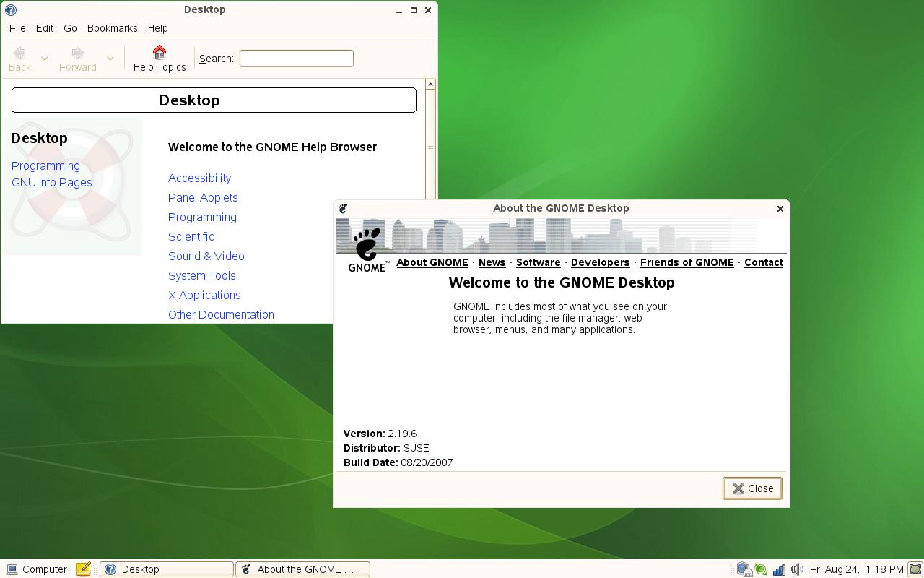This screenshot has height=578, width=924.
Task: Switch to About the GNOME taskbar button
Action: (303, 569)
